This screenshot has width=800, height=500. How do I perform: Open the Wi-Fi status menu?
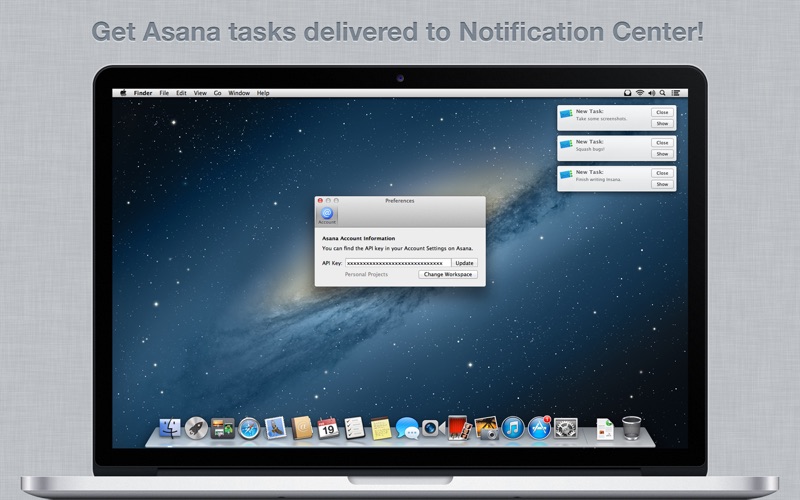click(x=640, y=93)
